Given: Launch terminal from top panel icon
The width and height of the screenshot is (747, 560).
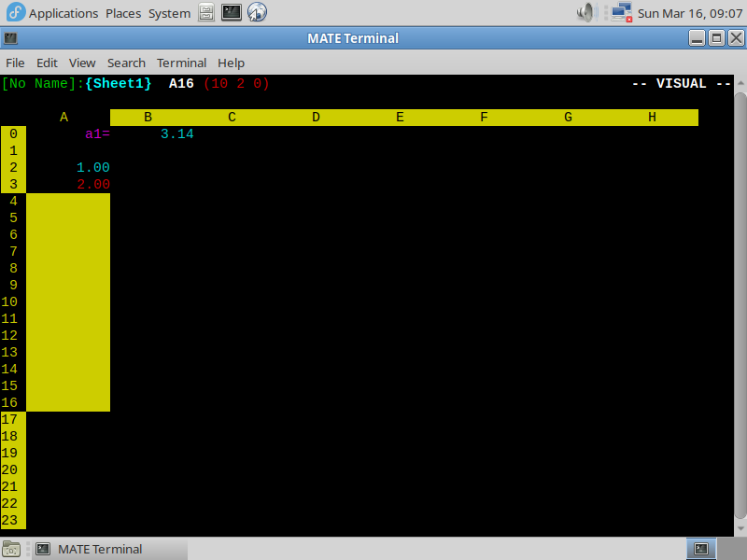Looking at the screenshot, I should [232, 13].
